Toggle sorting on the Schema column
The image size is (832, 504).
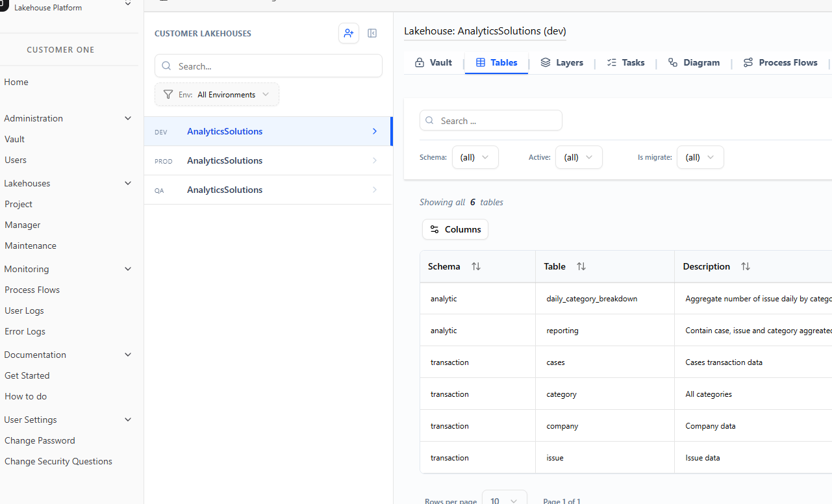point(476,266)
